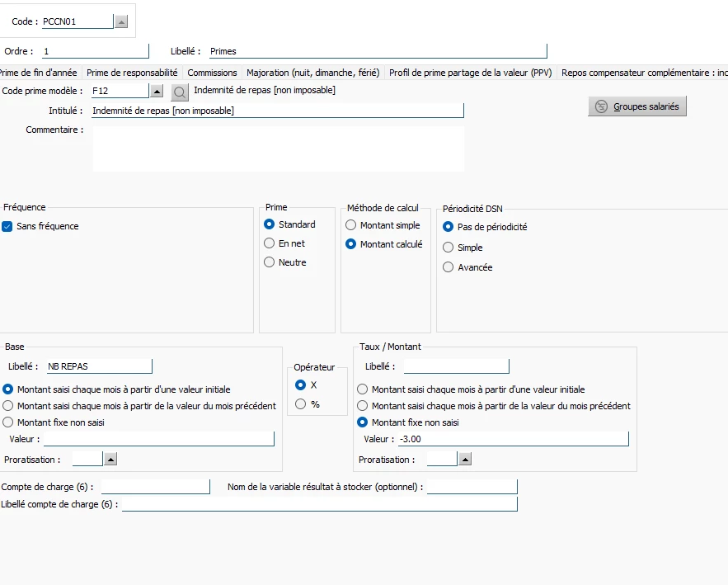Select Base Montant fixe non saisi

point(8,422)
